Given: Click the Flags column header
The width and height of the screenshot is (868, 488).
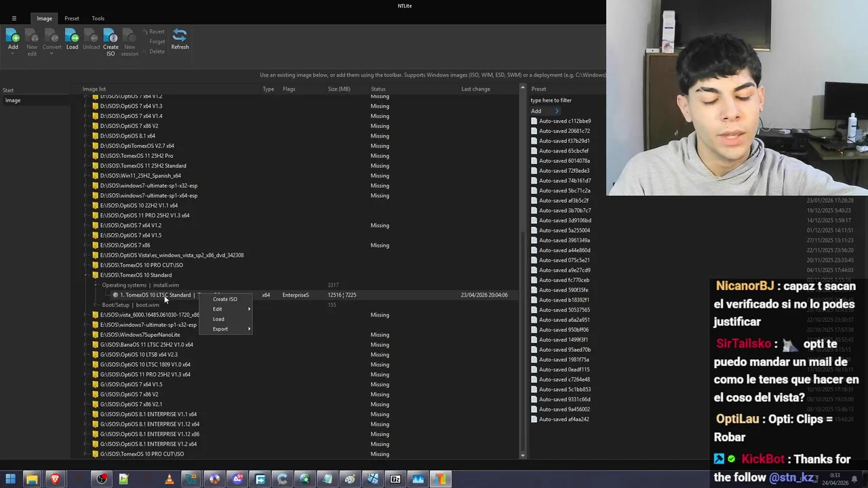Looking at the screenshot, I should pyautogui.click(x=289, y=89).
